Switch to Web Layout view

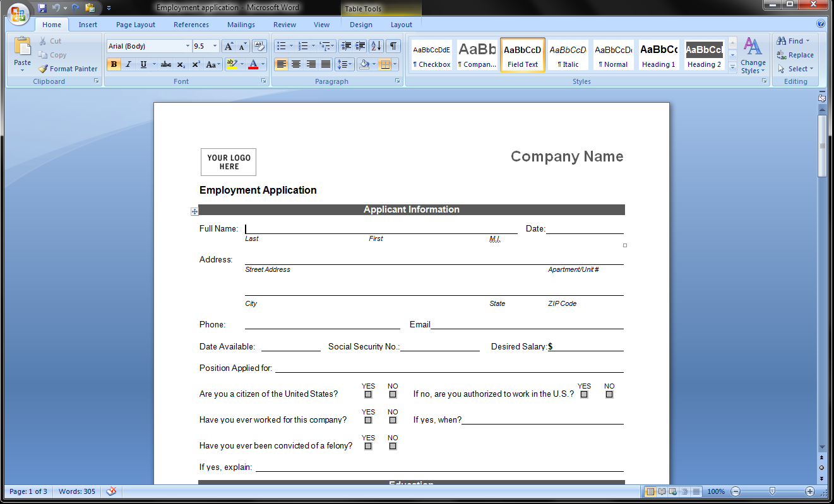click(x=673, y=491)
